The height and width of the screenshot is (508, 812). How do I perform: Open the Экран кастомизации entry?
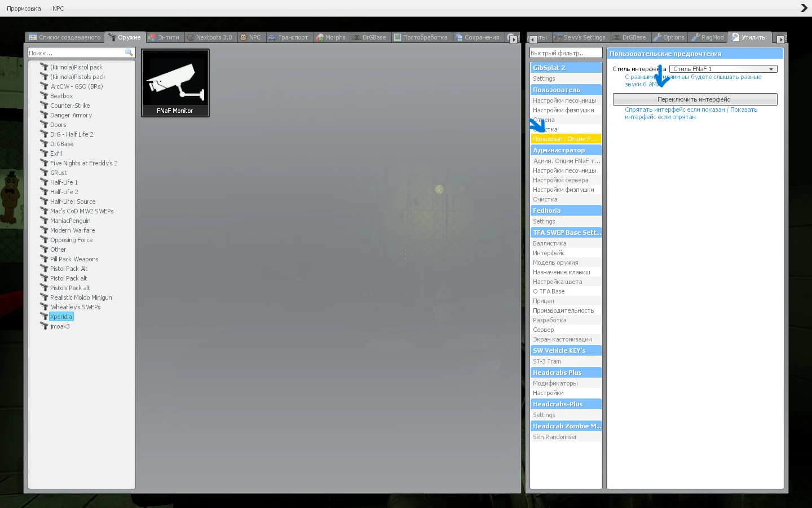click(x=566, y=339)
